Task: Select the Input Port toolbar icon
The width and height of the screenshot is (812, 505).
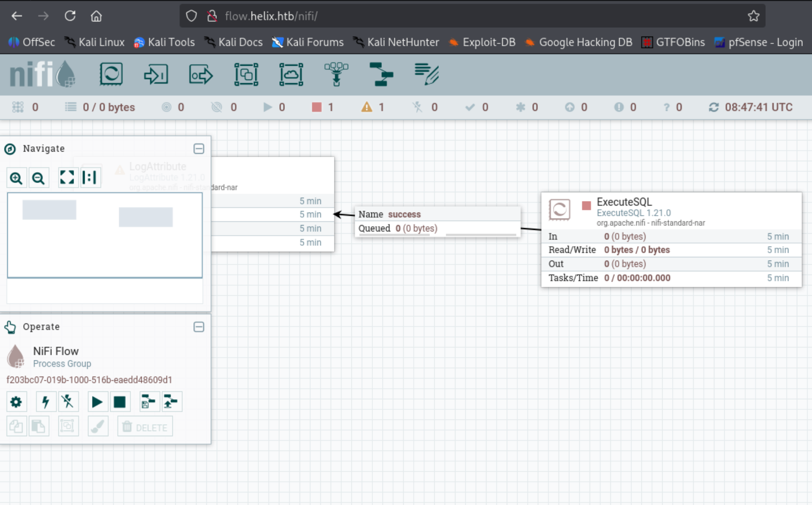Action: point(156,74)
